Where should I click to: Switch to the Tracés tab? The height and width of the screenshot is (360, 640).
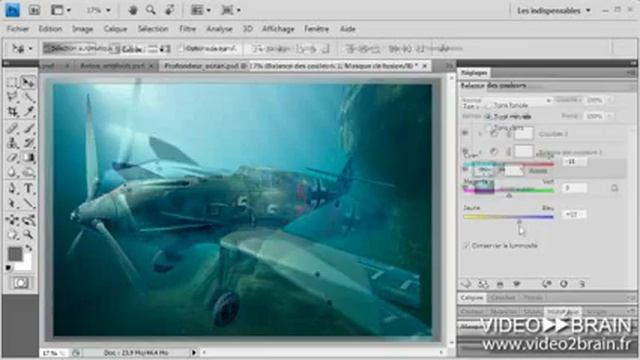tap(532, 298)
